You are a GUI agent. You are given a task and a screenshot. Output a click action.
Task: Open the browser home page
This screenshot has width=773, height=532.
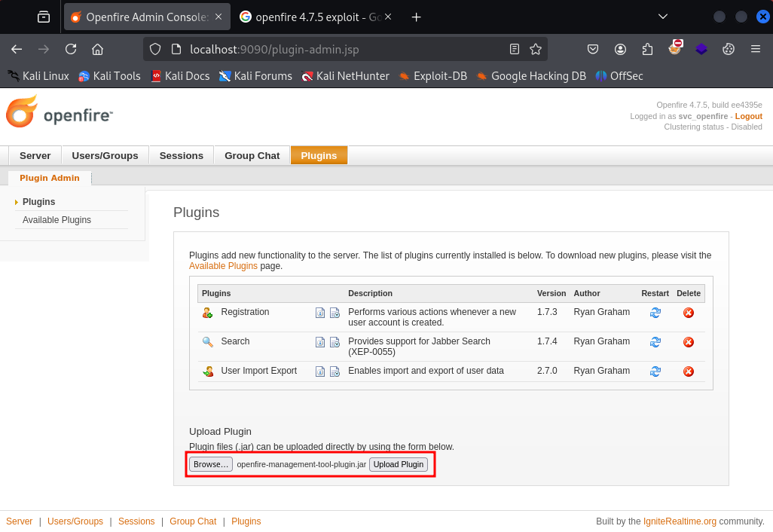coord(98,49)
